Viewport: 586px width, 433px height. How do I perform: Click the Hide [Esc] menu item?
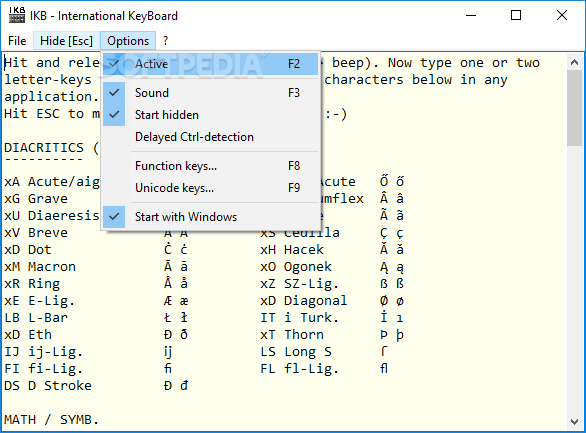(66, 41)
